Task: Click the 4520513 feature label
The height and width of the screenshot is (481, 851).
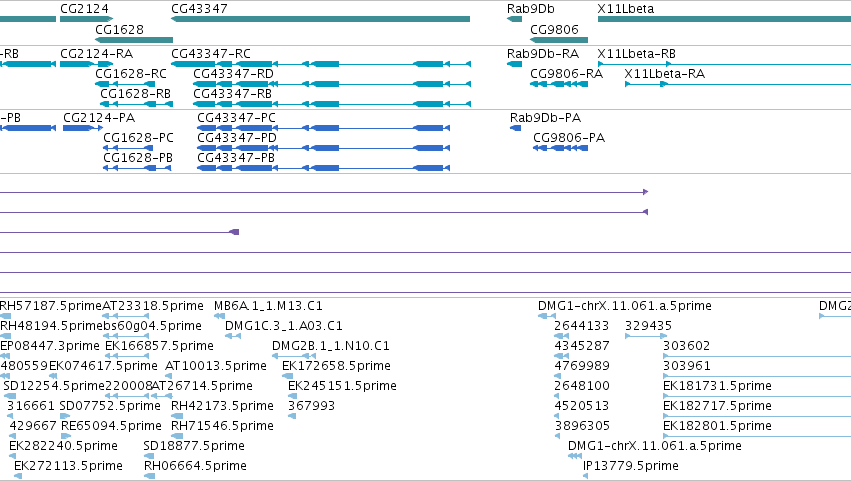Action: (582, 406)
